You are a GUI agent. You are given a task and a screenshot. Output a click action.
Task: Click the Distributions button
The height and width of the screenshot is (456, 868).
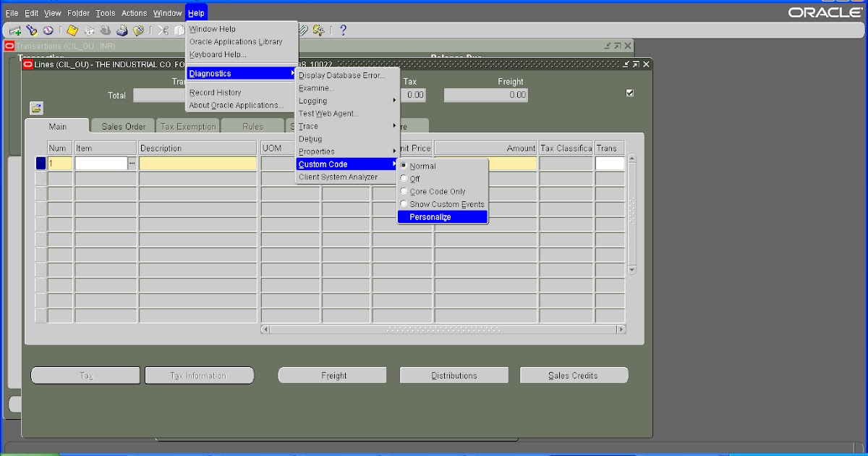[x=454, y=375]
